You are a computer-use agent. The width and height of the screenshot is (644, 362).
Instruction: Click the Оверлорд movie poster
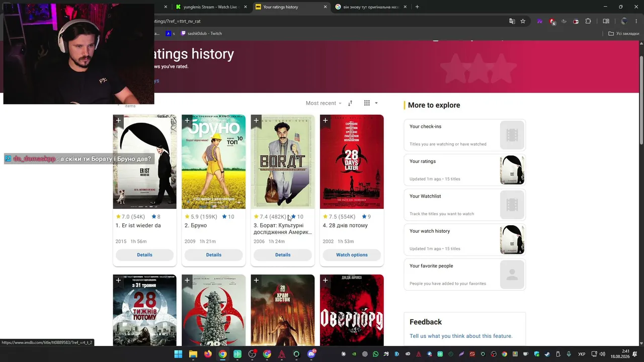(352, 310)
